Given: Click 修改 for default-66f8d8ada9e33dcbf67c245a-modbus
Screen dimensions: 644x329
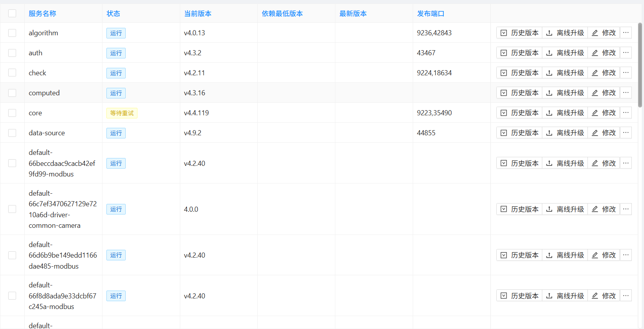Looking at the screenshot, I should [x=604, y=296].
